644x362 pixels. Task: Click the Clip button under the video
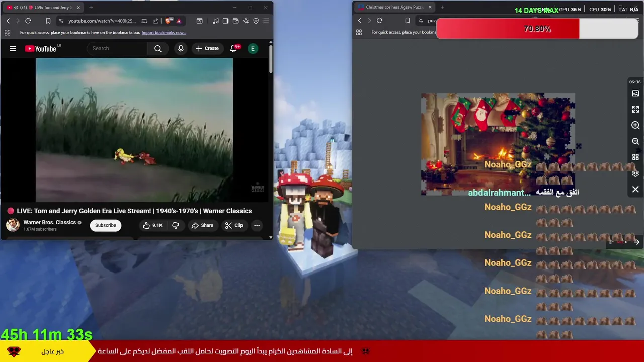click(x=234, y=225)
